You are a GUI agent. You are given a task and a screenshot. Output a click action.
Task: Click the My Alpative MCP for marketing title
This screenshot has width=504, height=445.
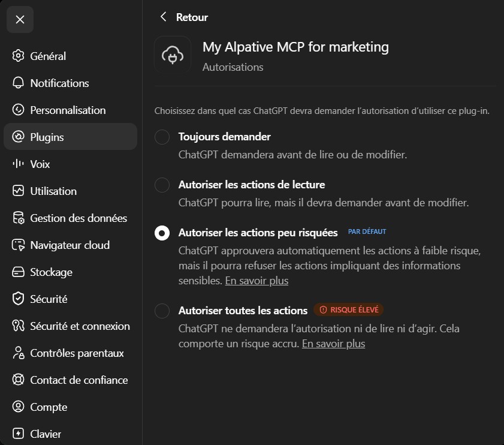click(x=295, y=47)
